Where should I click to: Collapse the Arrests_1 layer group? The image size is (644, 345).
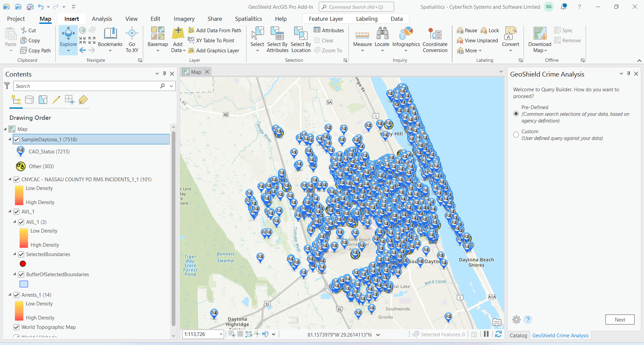click(10, 295)
